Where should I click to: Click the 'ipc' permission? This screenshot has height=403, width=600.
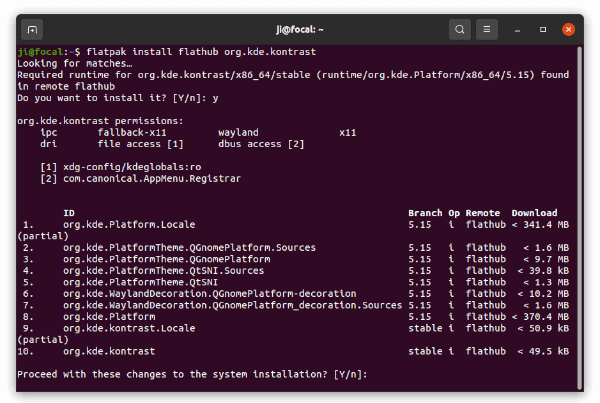(49, 132)
